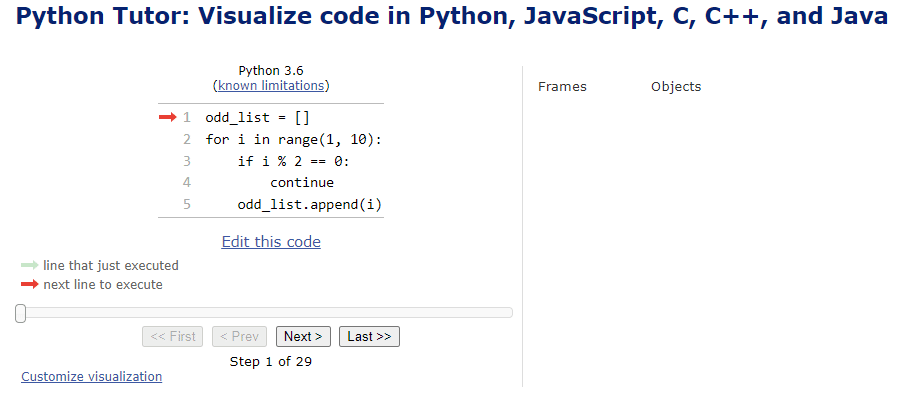Click the middle of the step slider track
The height and width of the screenshot is (419, 902).
tap(264, 313)
